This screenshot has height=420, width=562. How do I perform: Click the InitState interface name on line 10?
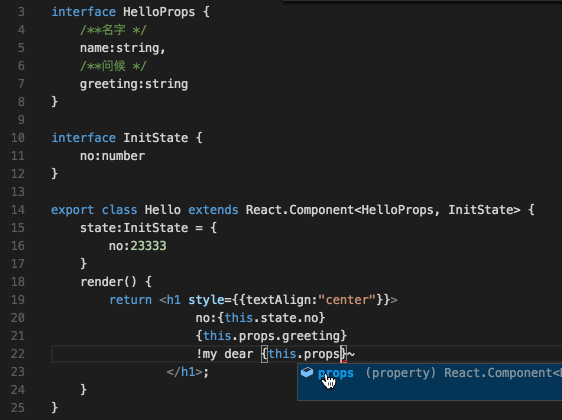pos(156,138)
